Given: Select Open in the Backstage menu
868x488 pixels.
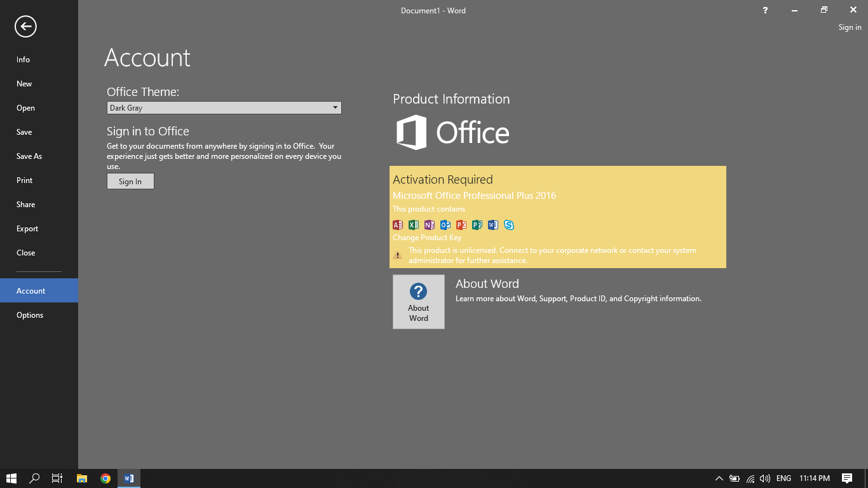Looking at the screenshot, I should click(x=39, y=108).
